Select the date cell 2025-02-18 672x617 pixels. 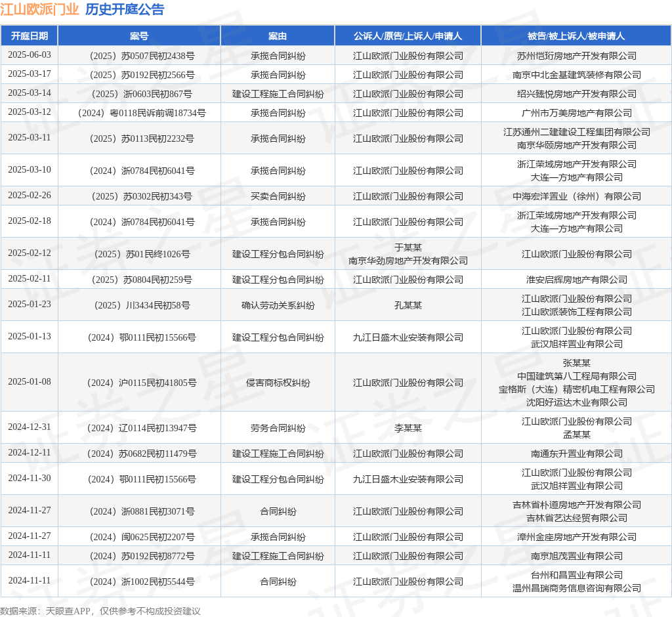coord(29,221)
